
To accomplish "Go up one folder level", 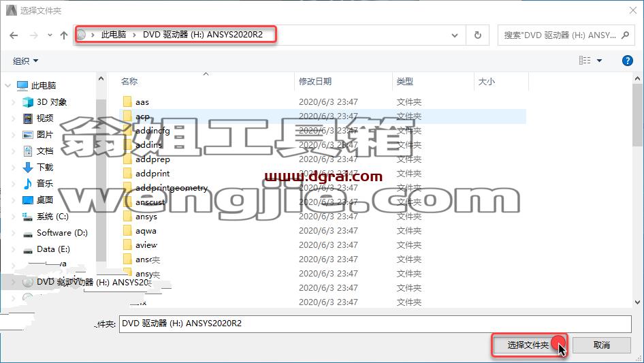I will pyautogui.click(x=64, y=35).
